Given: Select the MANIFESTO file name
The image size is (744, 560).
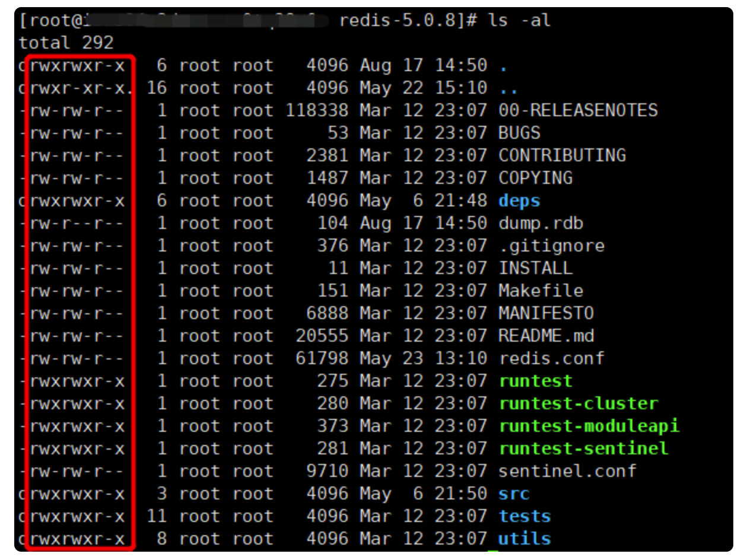Looking at the screenshot, I should (546, 313).
